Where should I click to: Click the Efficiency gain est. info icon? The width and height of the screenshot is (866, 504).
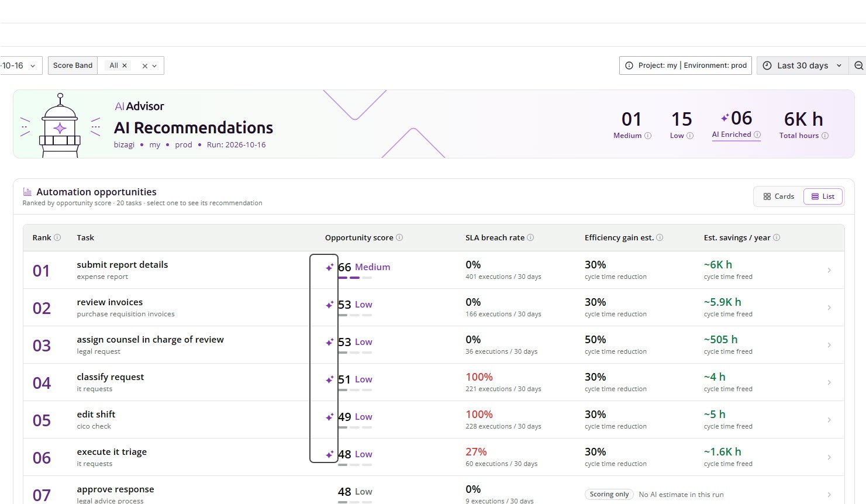(x=660, y=237)
